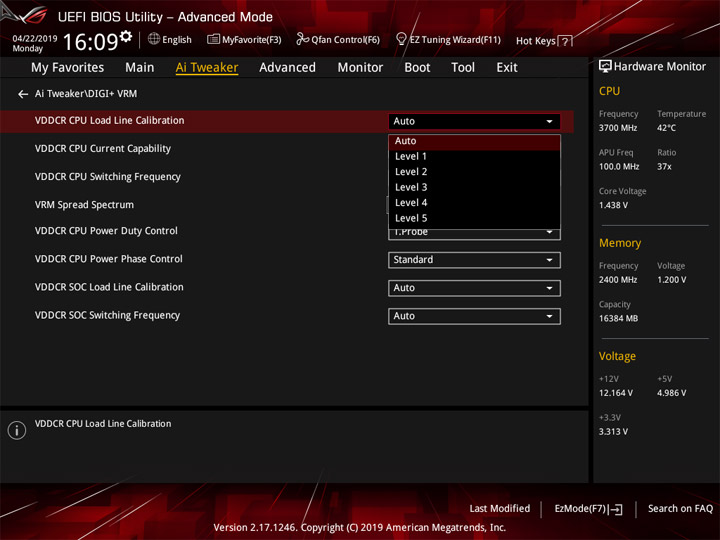
Task: Click the back arrow next to Ai Tweaker\DIGI+ VRM
Action: tap(22, 94)
